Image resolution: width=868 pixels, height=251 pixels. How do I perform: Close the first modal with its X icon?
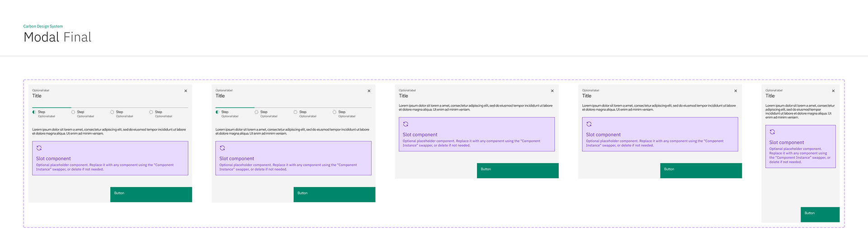pos(186,91)
